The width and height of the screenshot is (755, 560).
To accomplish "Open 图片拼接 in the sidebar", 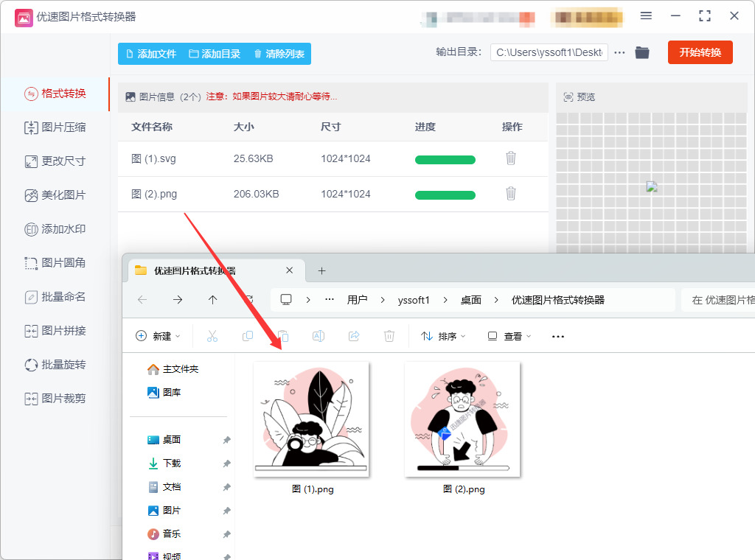I will pos(55,331).
